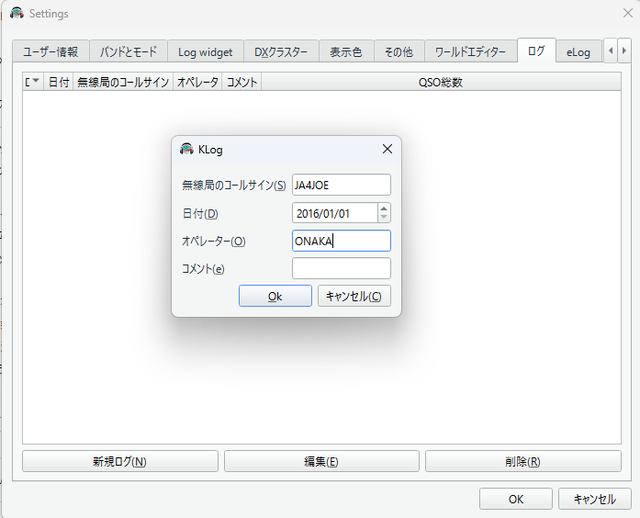Click the QSO総数 column header
The height and width of the screenshot is (518, 640).
pyautogui.click(x=441, y=82)
